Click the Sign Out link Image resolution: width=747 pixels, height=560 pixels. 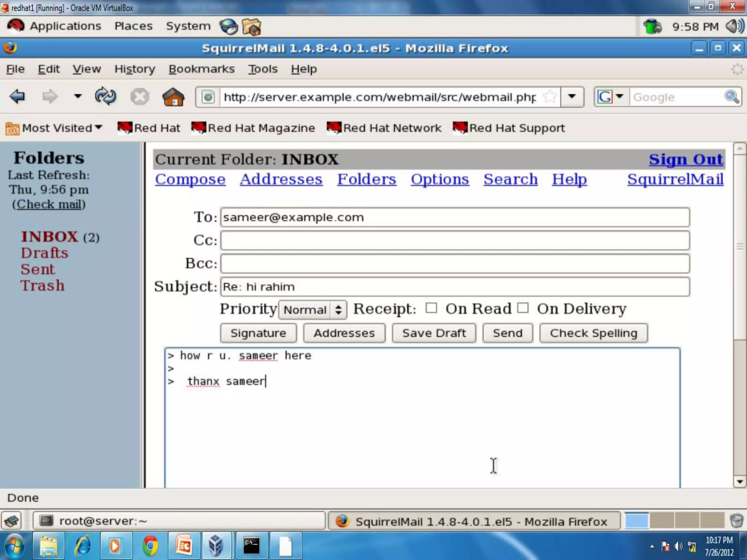[686, 159]
